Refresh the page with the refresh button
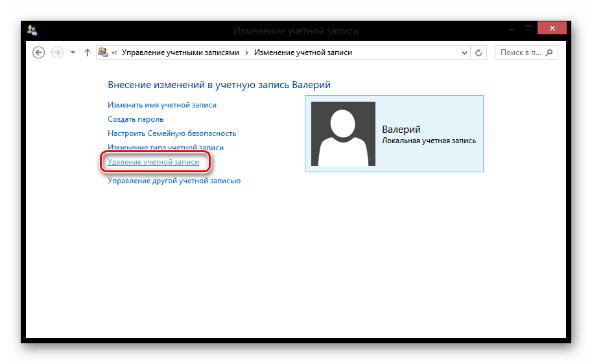592x364 pixels. click(x=479, y=53)
